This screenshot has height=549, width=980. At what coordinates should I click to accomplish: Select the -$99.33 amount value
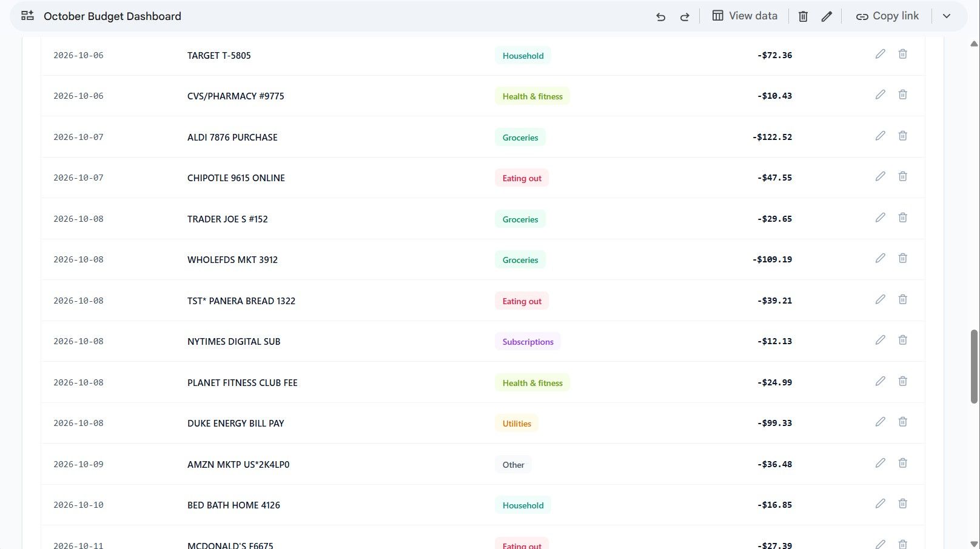[x=774, y=423]
